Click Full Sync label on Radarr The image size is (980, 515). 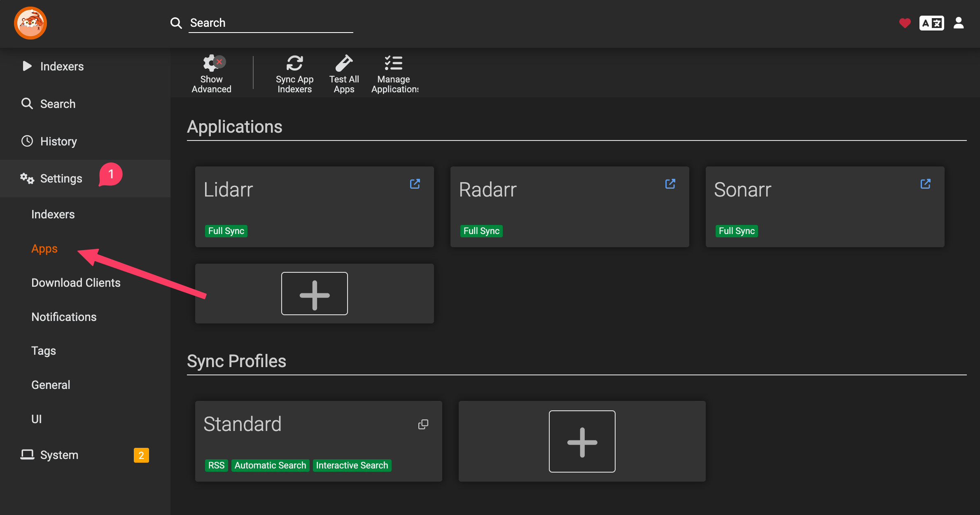(x=481, y=231)
